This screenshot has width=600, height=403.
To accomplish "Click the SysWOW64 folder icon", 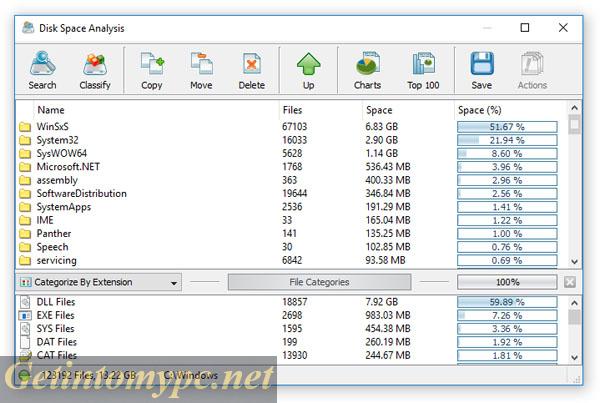I will (x=25, y=153).
